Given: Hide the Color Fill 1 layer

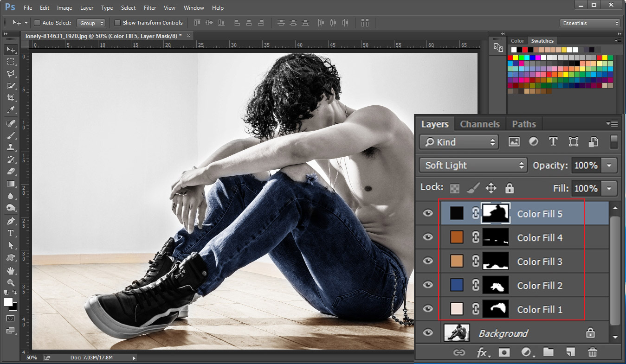Looking at the screenshot, I should [428, 309].
